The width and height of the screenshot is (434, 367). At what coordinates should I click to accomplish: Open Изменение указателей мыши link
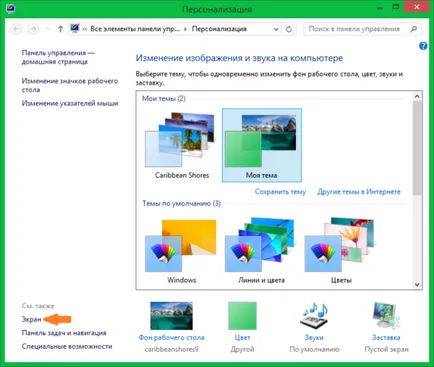(70, 103)
